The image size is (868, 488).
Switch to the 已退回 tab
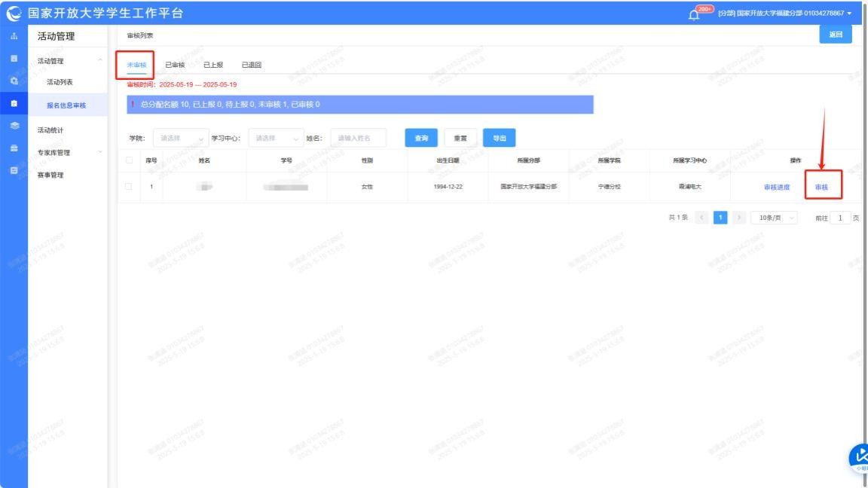tap(251, 65)
